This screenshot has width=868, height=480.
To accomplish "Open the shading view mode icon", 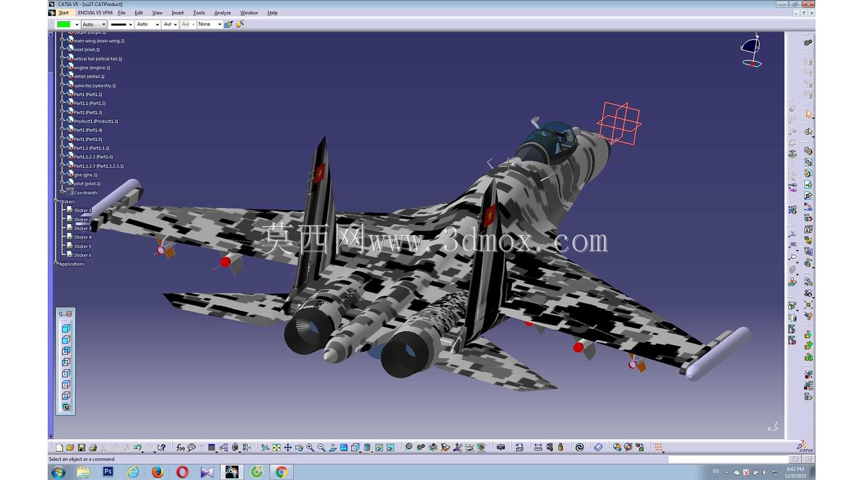I will point(367,447).
